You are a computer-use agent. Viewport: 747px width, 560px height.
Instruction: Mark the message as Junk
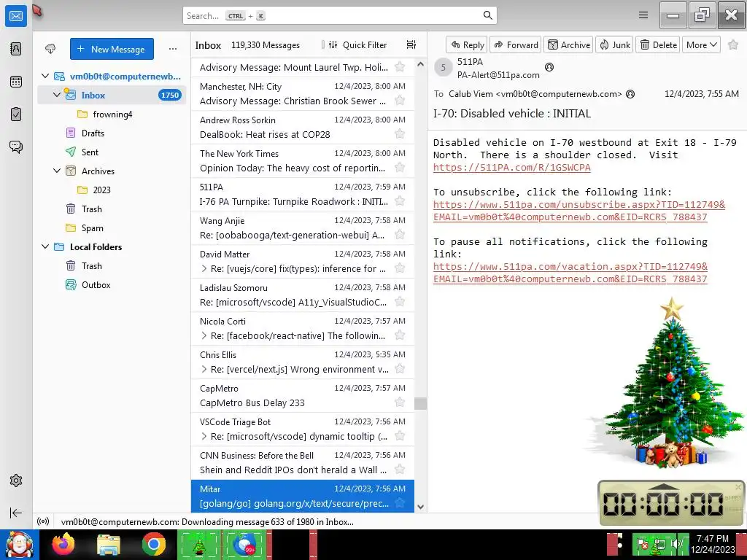coord(614,44)
